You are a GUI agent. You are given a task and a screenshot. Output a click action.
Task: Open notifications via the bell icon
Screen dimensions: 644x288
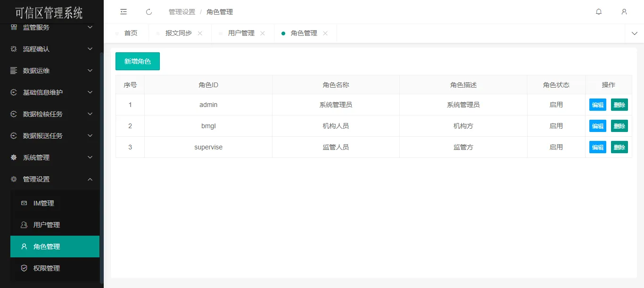tap(599, 12)
